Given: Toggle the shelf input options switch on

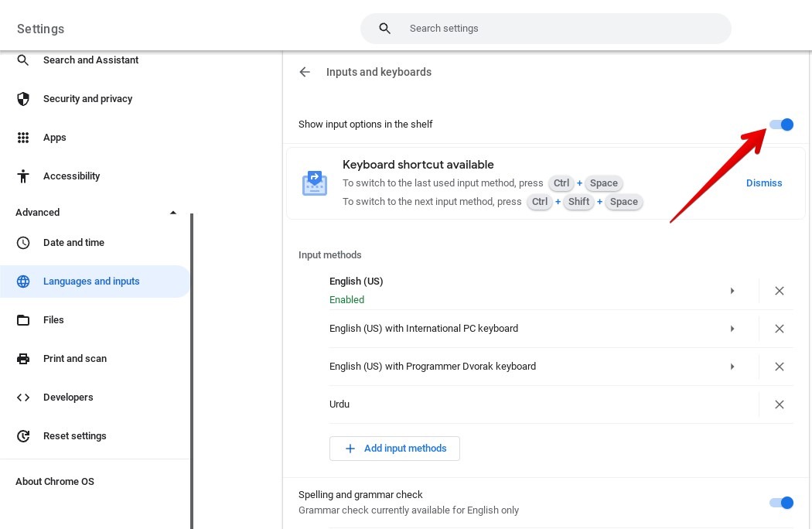Looking at the screenshot, I should click(781, 125).
